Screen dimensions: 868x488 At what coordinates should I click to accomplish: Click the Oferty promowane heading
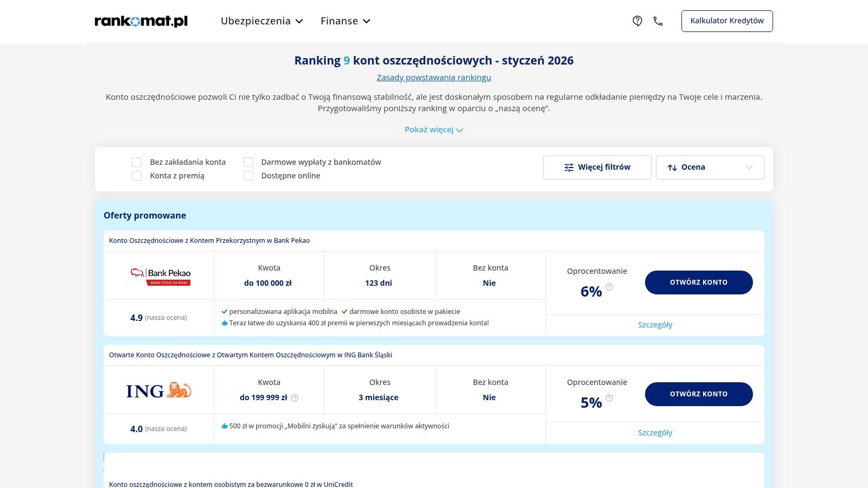pyautogui.click(x=145, y=215)
